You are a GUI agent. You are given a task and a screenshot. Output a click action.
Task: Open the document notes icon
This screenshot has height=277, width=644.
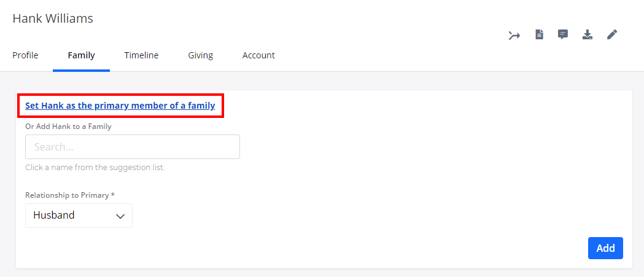tap(539, 34)
